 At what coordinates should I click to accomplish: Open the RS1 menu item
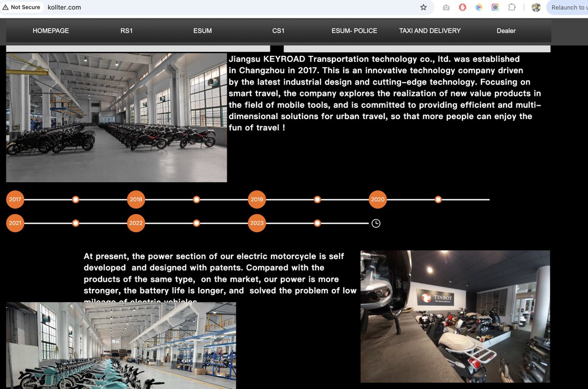point(126,30)
